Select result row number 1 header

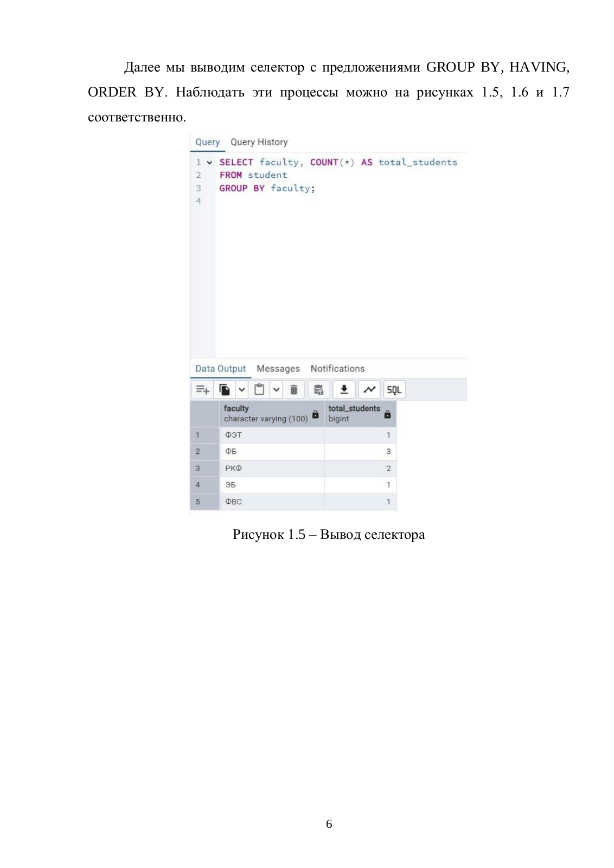(x=205, y=435)
